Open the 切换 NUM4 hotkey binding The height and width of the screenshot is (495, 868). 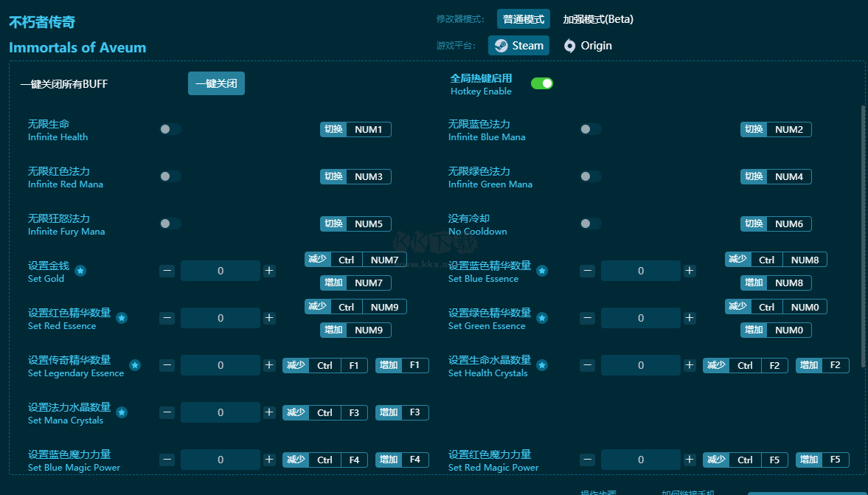(x=776, y=176)
